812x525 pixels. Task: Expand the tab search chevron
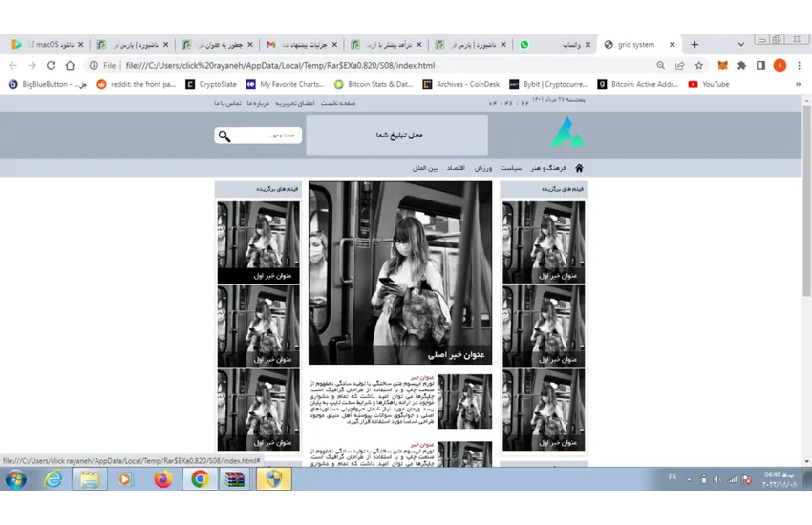(x=741, y=45)
